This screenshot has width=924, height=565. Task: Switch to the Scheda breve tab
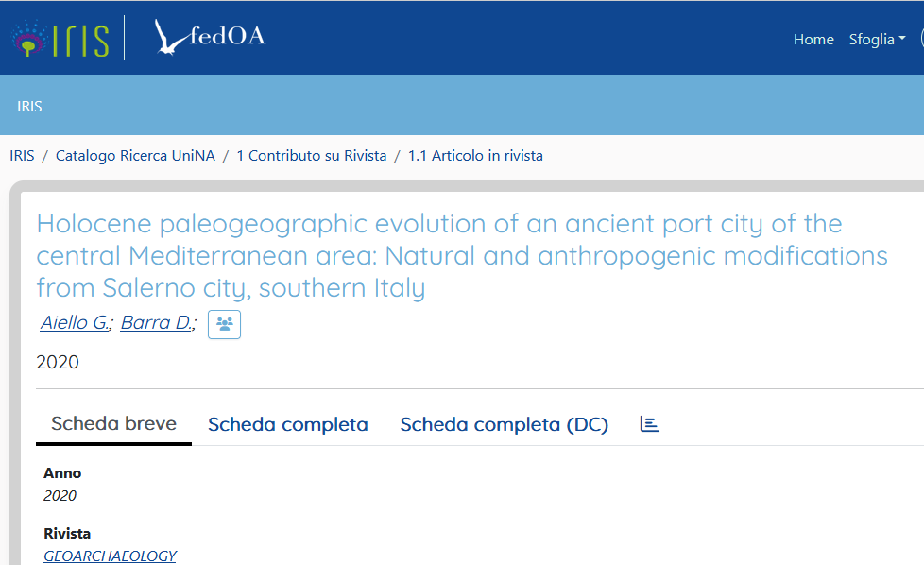tap(113, 424)
